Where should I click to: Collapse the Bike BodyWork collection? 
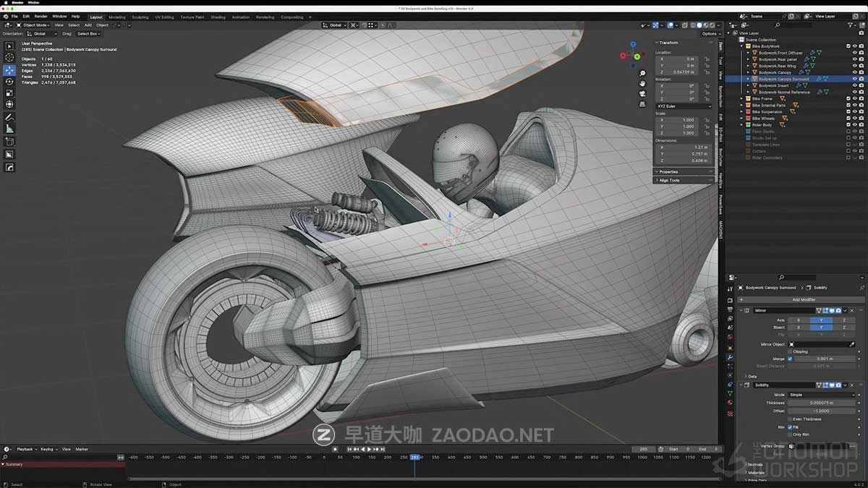[x=742, y=46]
